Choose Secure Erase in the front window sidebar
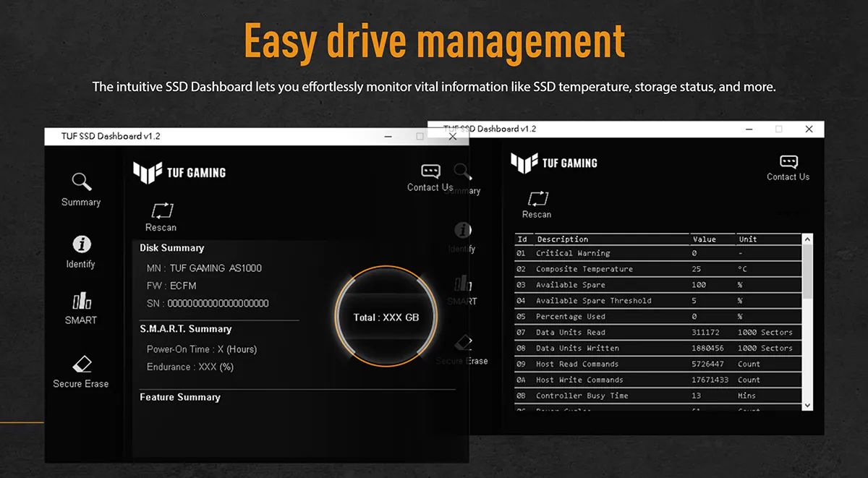Image resolution: width=868 pixels, height=478 pixels. click(81, 372)
